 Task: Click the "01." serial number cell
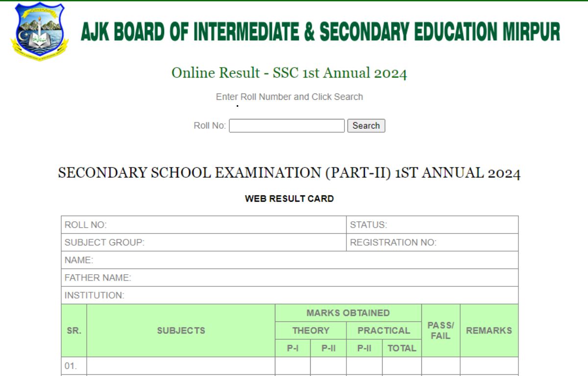74,366
